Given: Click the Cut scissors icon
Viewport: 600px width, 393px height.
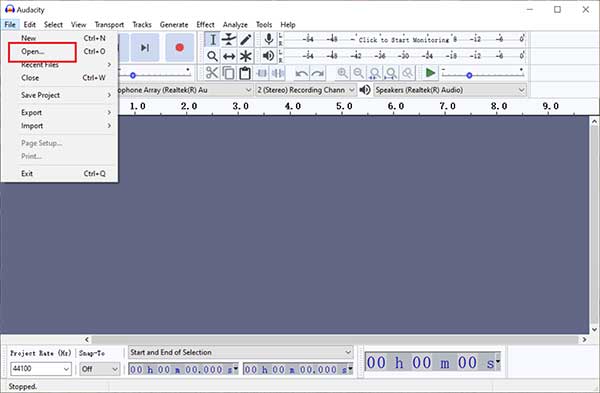Looking at the screenshot, I should (212, 73).
